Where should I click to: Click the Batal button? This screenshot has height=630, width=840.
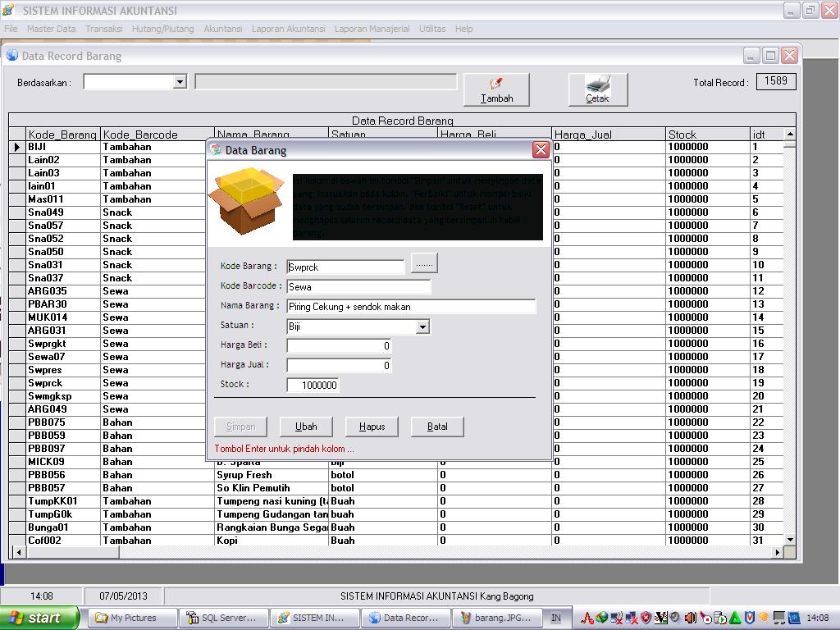coord(437,427)
